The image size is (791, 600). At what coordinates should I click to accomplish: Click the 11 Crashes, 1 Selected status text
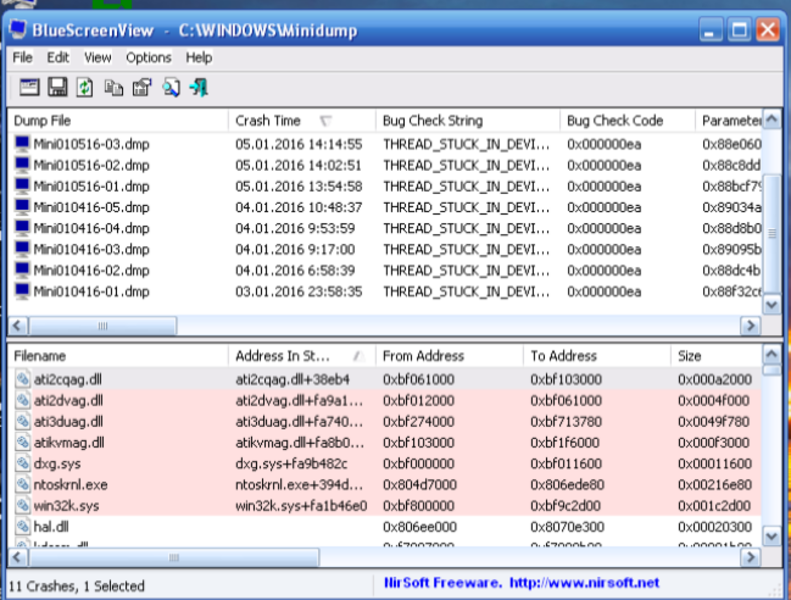tap(77, 586)
